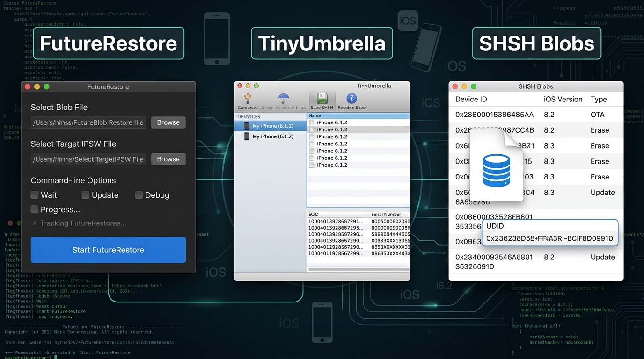Close the FutureRestore window

pos(28,87)
